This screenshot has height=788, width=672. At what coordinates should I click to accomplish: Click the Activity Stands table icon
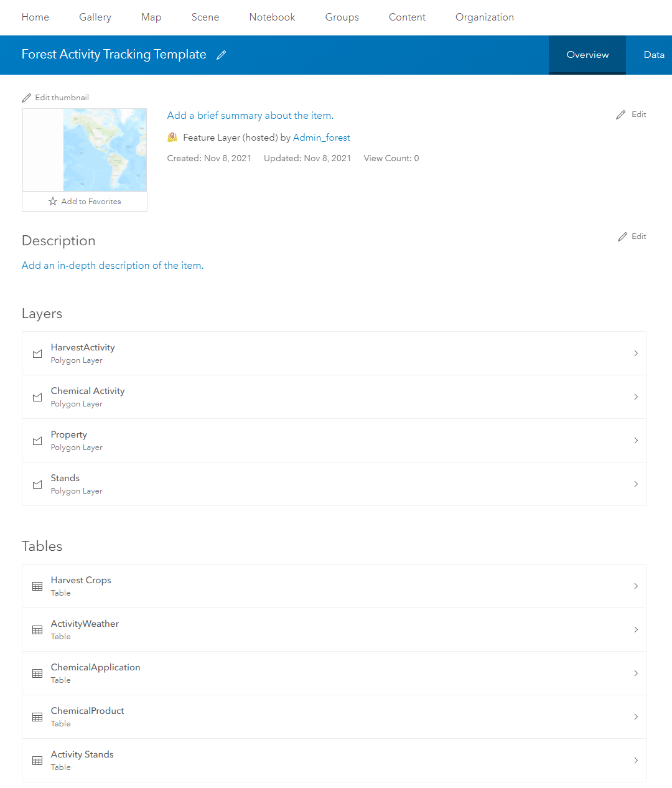[37, 761]
